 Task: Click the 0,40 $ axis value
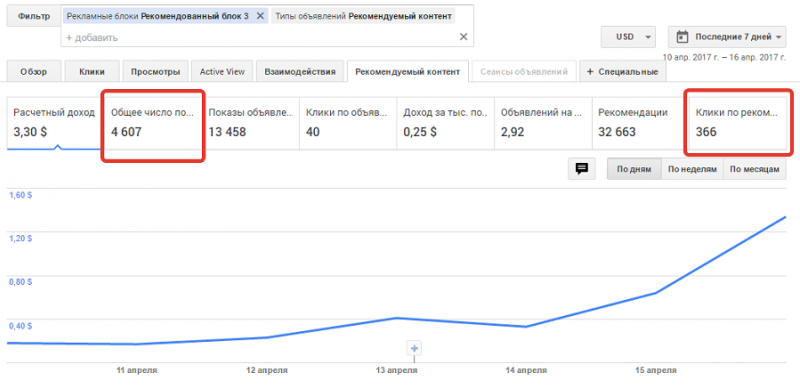click(x=20, y=325)
